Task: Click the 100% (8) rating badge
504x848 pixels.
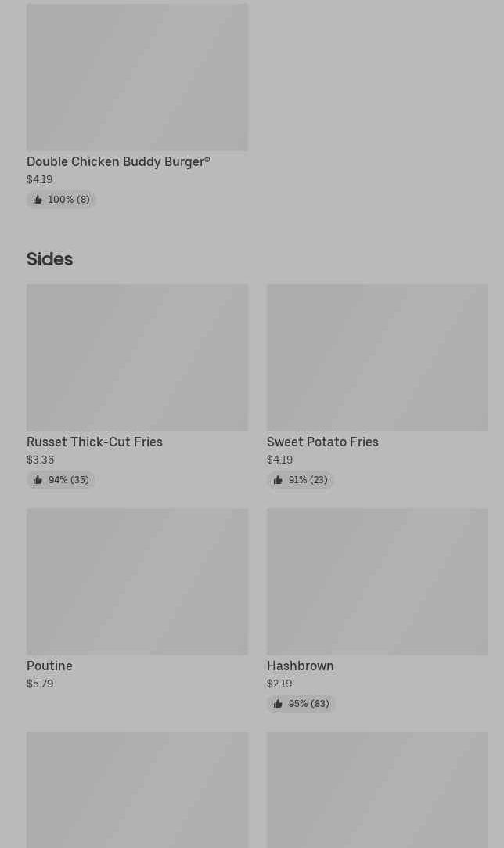Action: point(61,200)
